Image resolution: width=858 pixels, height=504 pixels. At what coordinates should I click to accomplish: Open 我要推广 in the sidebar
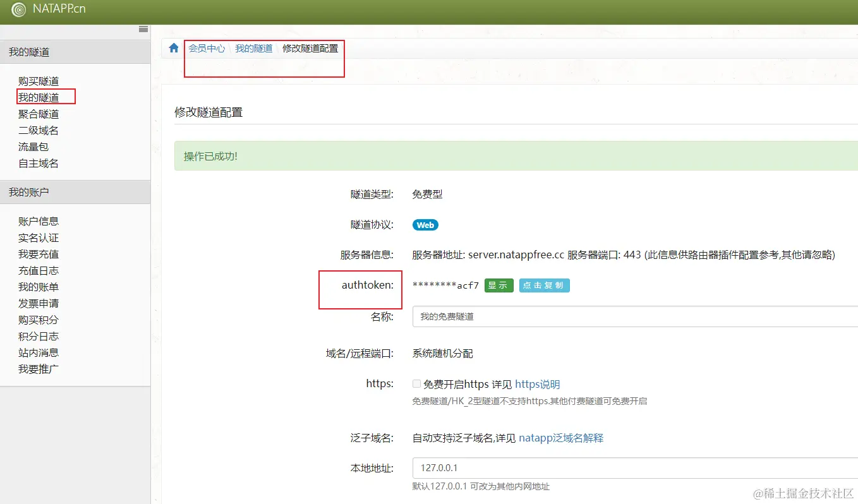(39, 369)
